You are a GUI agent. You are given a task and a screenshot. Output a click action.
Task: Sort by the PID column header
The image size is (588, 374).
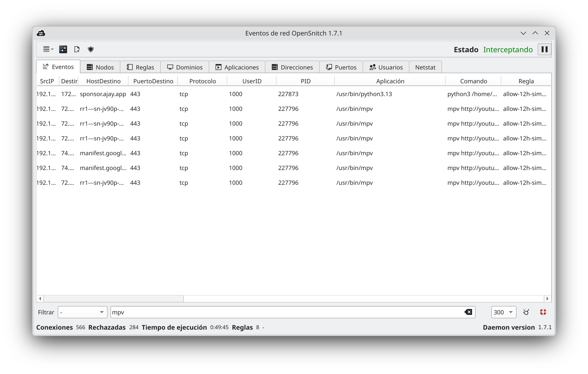coord(305,81)
